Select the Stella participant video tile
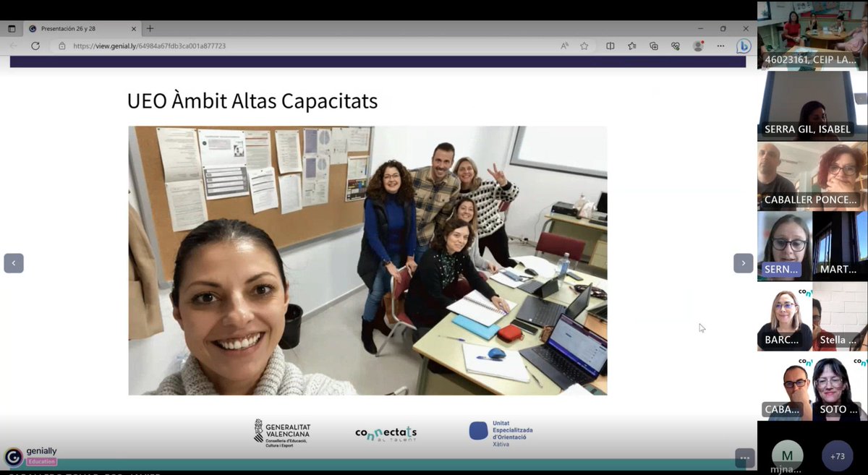Image resolution: width=868 pixels, height=475 pixels. tap(841, 317)
